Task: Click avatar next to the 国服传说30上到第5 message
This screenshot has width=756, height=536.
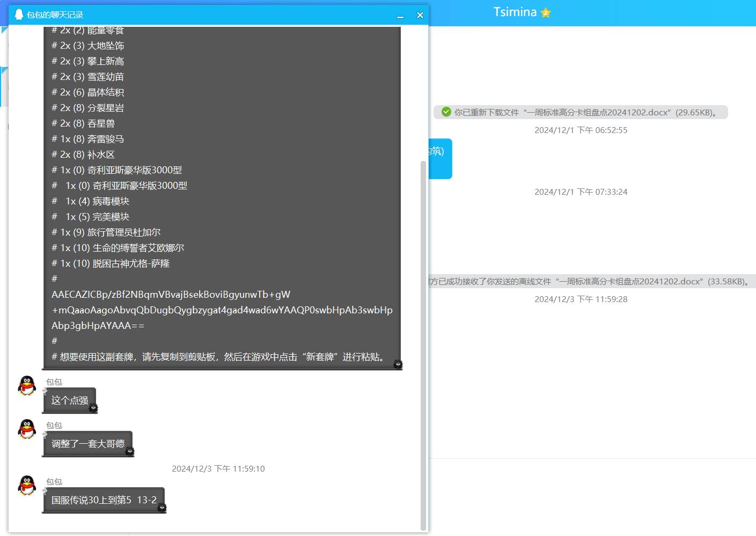Action: (x=27, y=486)
